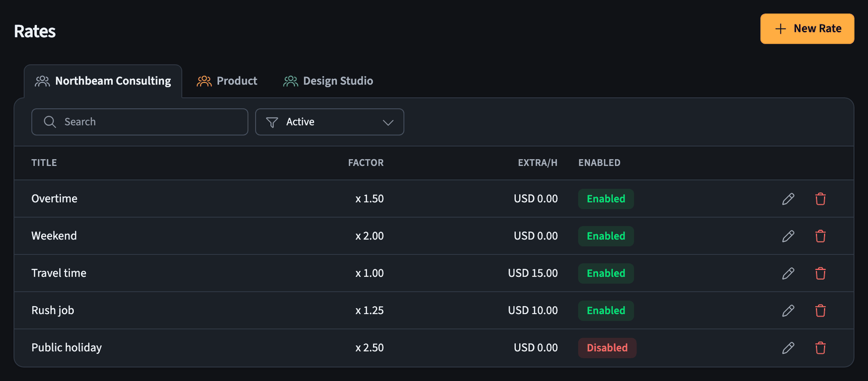868x381 pixels.
Task: Click the Northbeam Consulting team icon
Action: point(42,81)
